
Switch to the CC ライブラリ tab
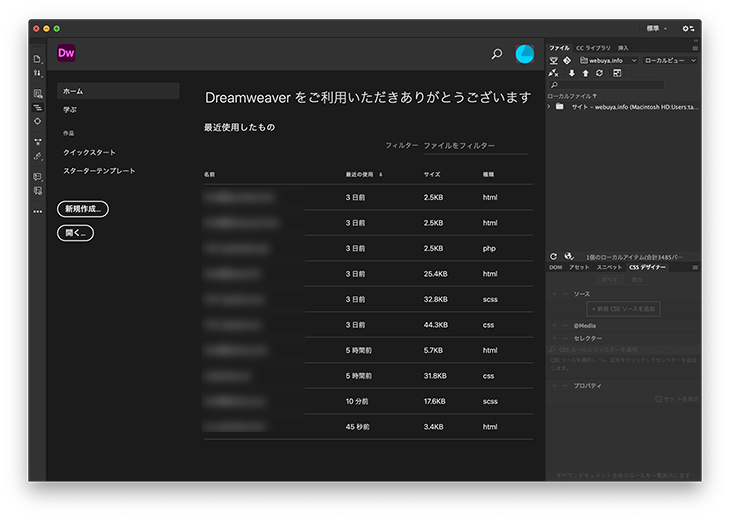coord(593,48)
